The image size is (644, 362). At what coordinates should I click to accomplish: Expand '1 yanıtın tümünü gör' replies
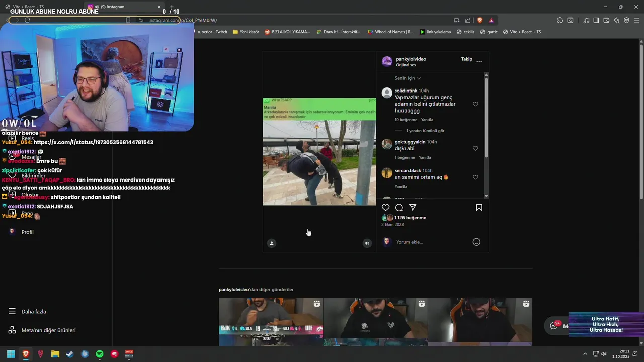pos(425,131)
